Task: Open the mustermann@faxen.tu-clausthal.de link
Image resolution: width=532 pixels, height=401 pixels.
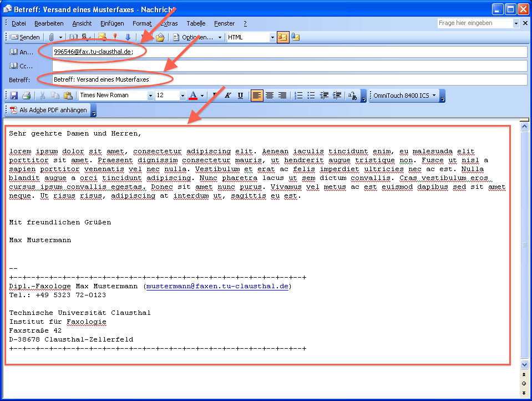Action: [217, 286]
